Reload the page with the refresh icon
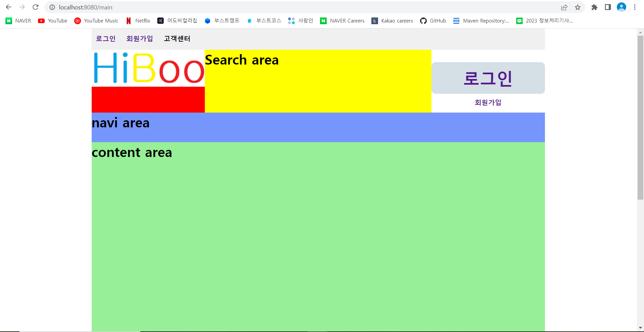This screenshot has height=332, width=644. [x=36, y=7]
